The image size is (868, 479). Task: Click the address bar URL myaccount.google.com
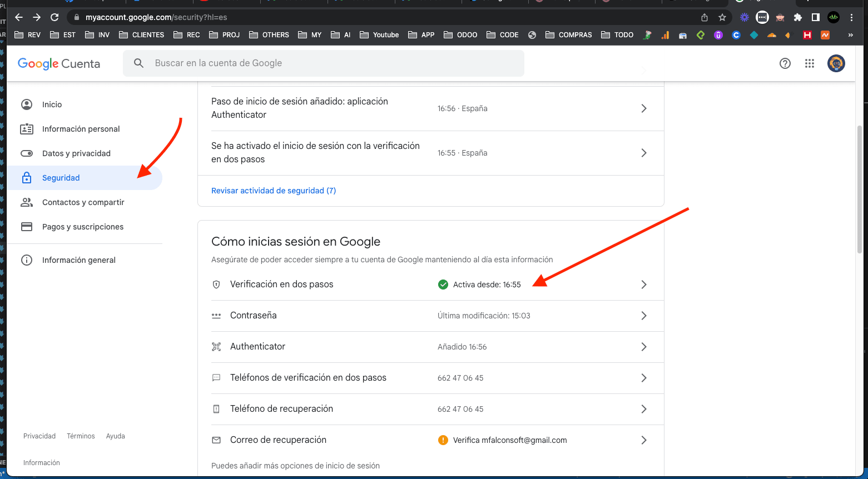156,17
